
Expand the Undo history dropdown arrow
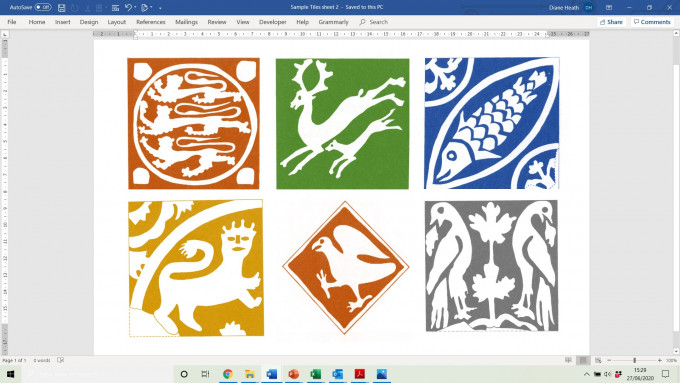pos(135,7)
